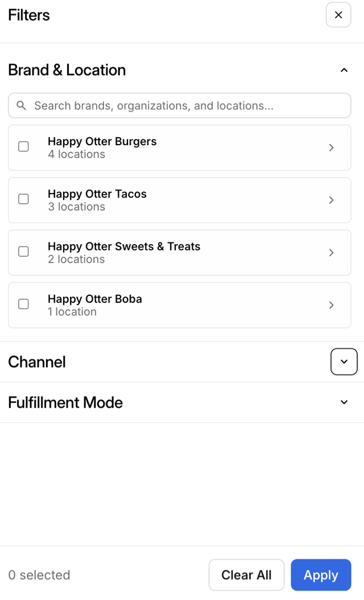The image size is (364, 600).
Task: Click the magnifier search icon
Action: tap(22, 106)
